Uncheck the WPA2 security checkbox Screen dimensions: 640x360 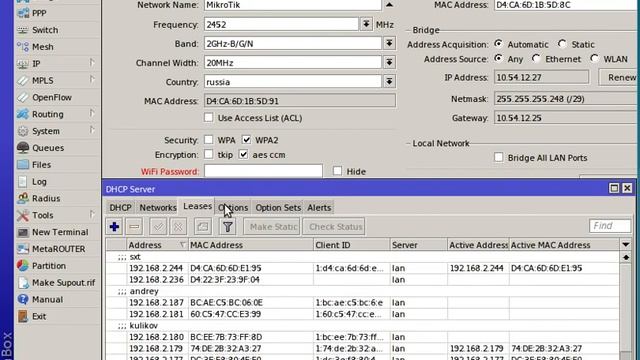pos(246,140)
